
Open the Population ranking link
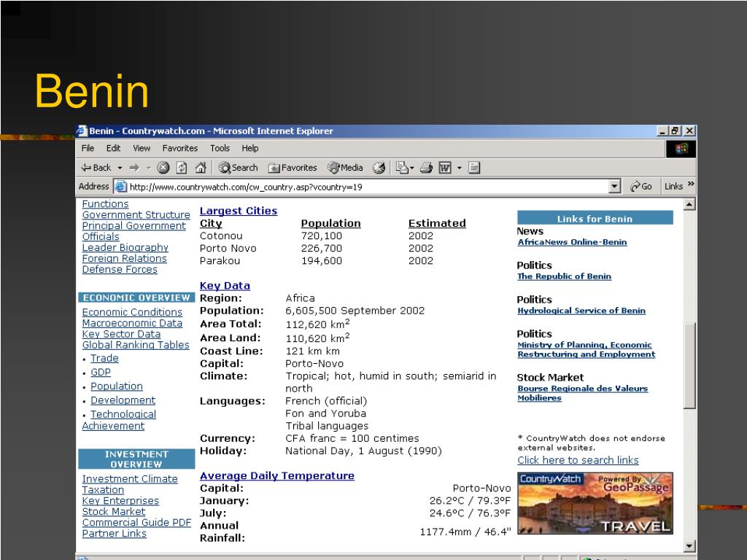[x=117, y=386]
